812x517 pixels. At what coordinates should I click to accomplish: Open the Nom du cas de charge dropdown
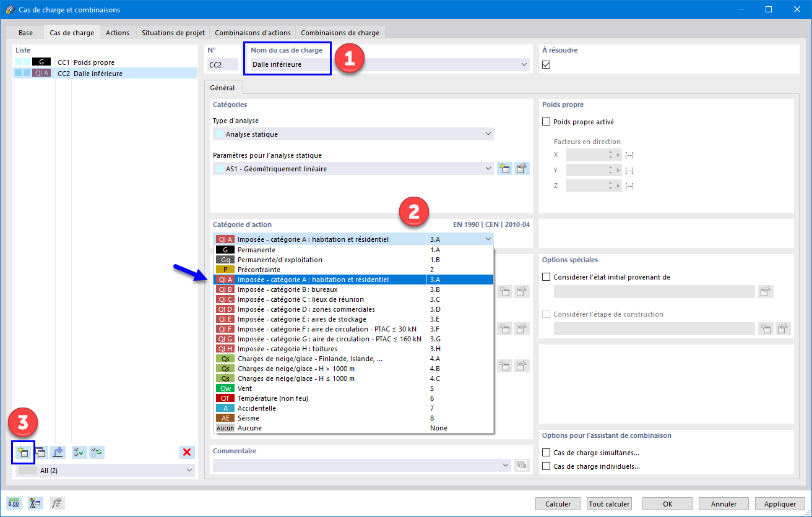(x=524, y=64)
